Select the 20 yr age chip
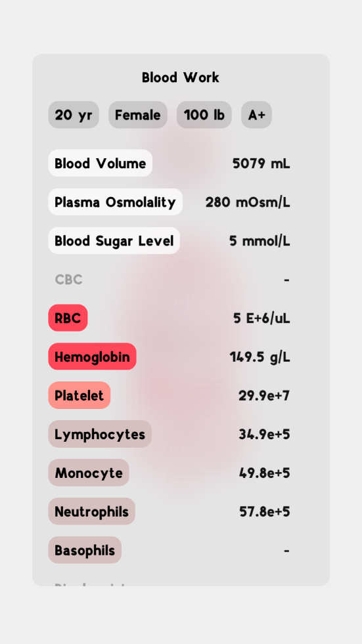 (74, 115)
